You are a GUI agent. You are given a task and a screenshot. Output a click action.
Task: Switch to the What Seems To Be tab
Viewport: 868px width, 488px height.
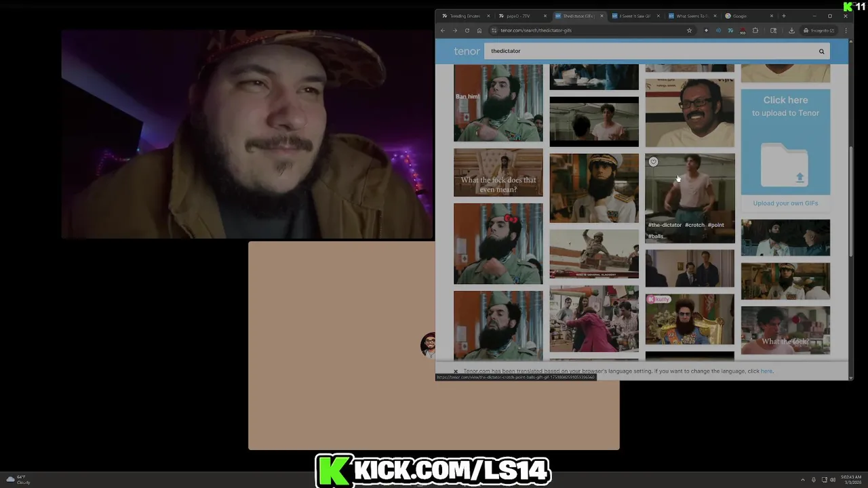691,16
